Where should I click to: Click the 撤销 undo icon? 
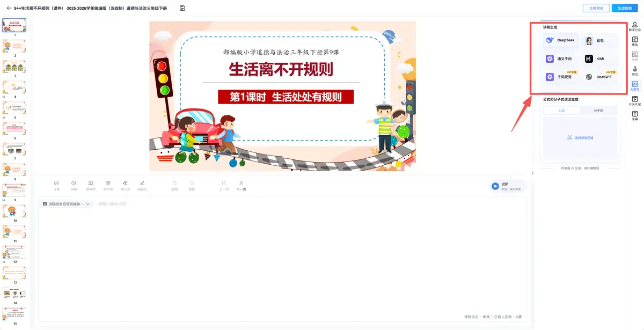(174, 186)
